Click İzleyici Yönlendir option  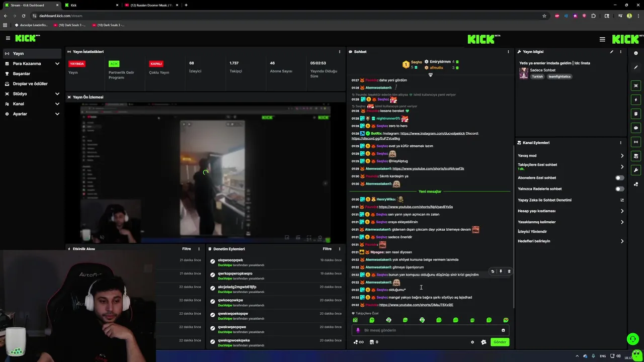pos(532,232)
